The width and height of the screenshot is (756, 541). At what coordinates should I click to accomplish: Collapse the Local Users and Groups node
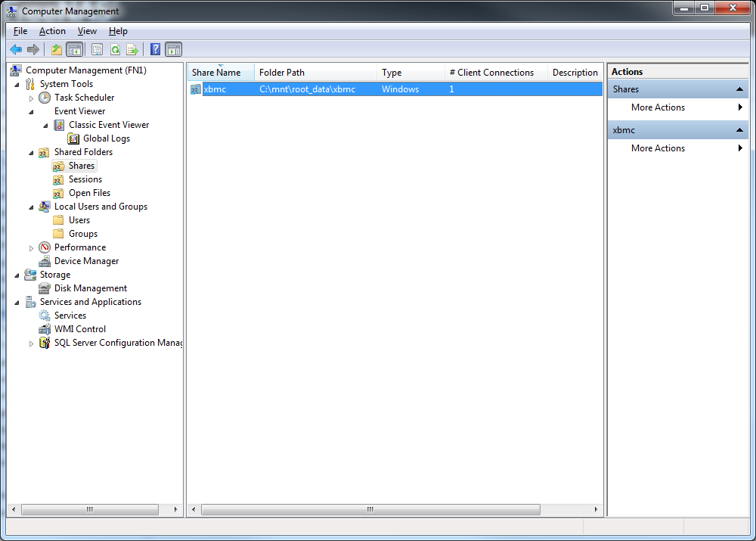(31, 207)
